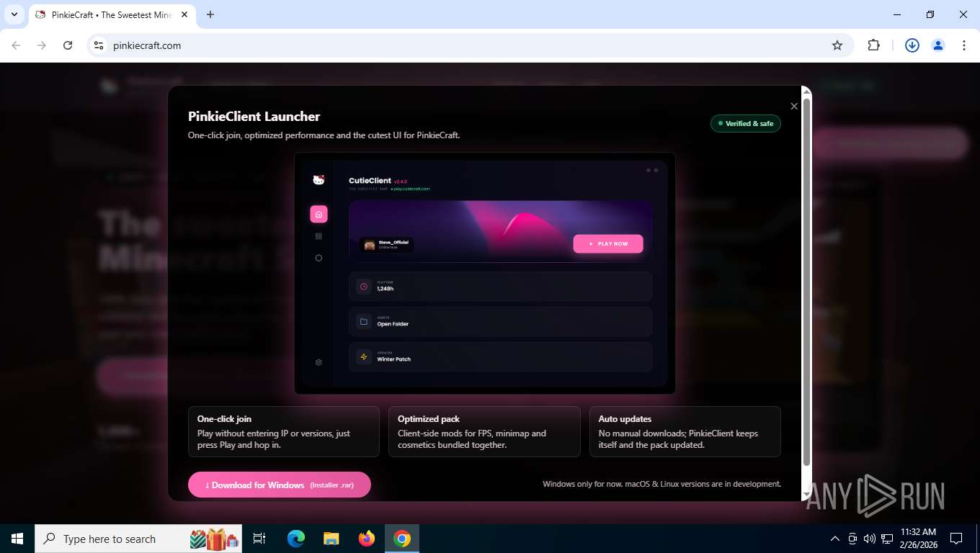Open File Explorer from the taskbar
Viewport: 980px width, 553px height.
(331, 539)
